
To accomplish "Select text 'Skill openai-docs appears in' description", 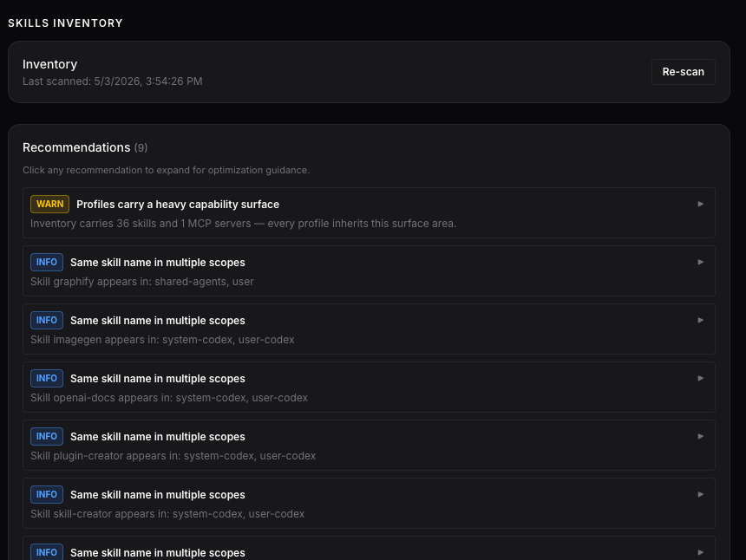I will tap(169, 397).
